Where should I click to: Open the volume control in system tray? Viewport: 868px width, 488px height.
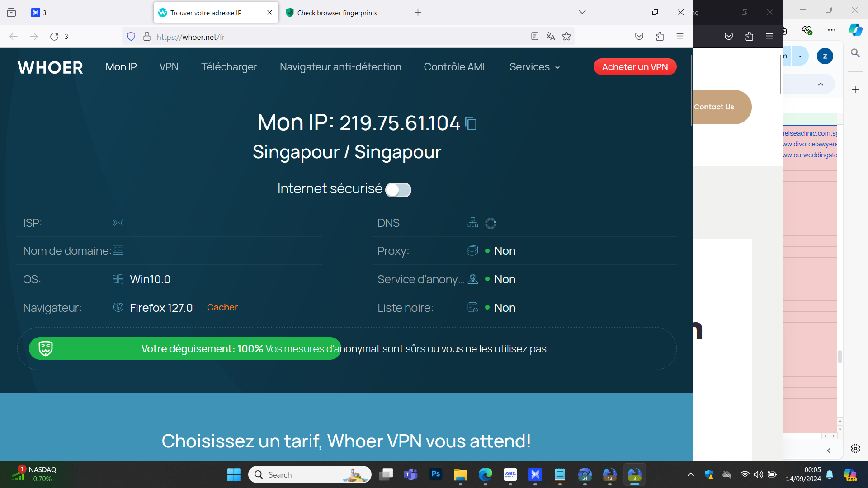(759, 474)
